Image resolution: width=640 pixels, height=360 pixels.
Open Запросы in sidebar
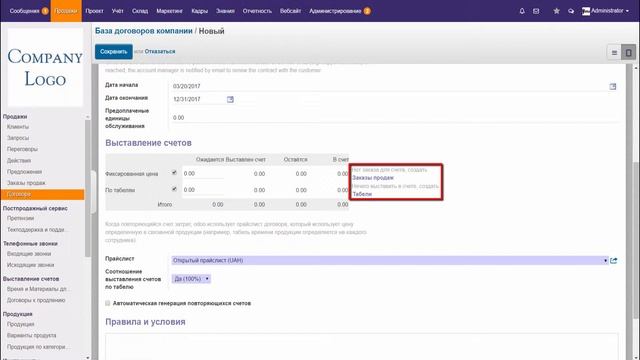click(18, 138)
